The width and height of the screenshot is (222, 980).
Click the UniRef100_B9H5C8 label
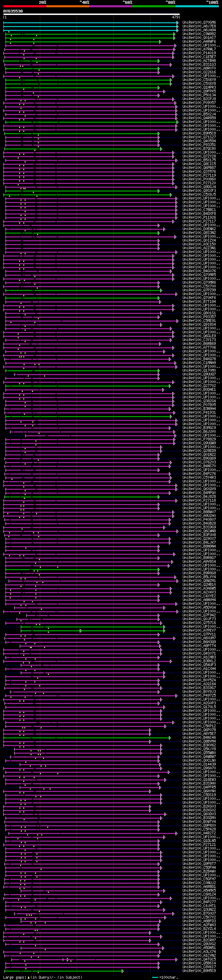click(x=199, y=133)
